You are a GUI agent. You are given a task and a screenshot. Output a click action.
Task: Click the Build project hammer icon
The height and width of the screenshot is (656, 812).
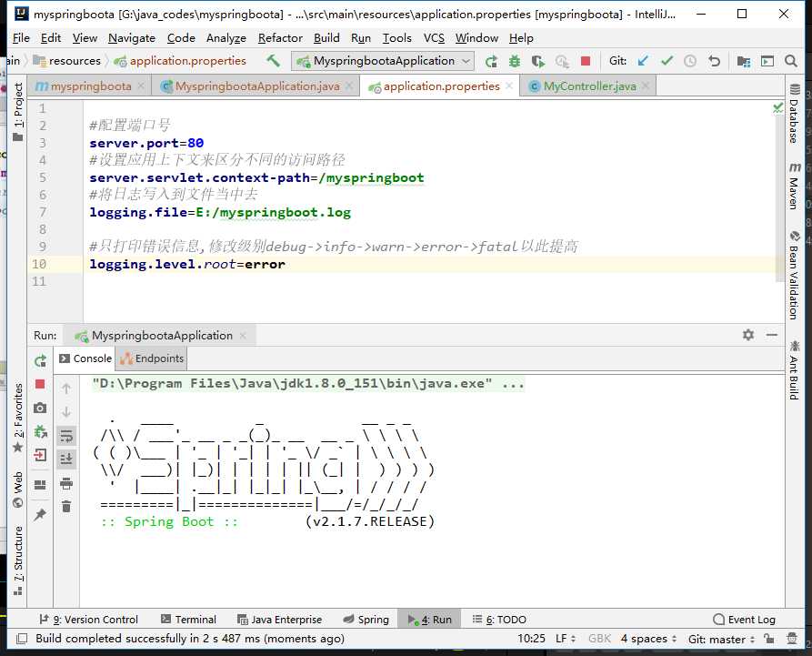[273, 61]
